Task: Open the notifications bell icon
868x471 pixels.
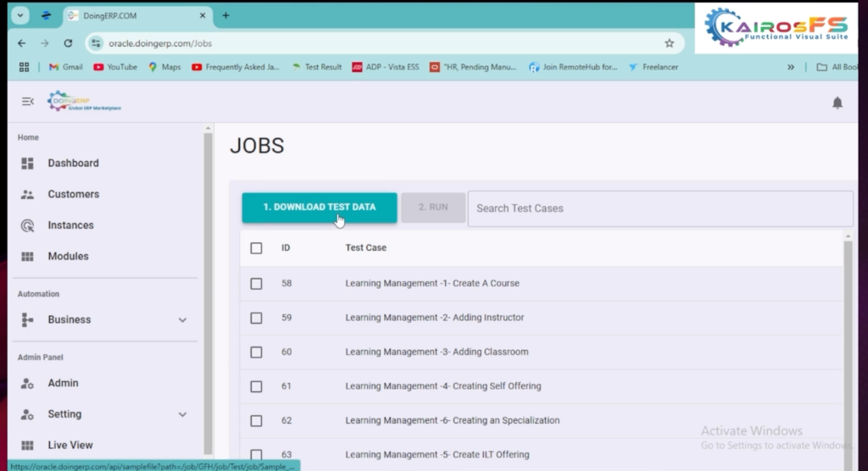Action: [x=837, y=103]
